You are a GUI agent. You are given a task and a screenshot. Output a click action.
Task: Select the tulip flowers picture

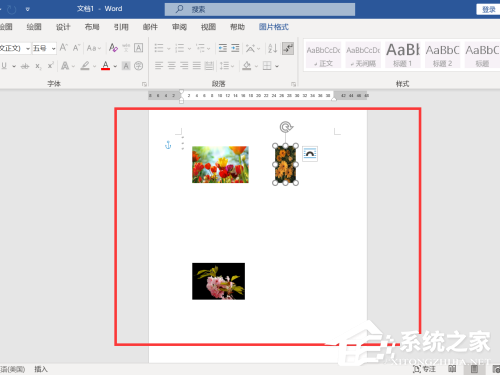[x=220, y=164]
